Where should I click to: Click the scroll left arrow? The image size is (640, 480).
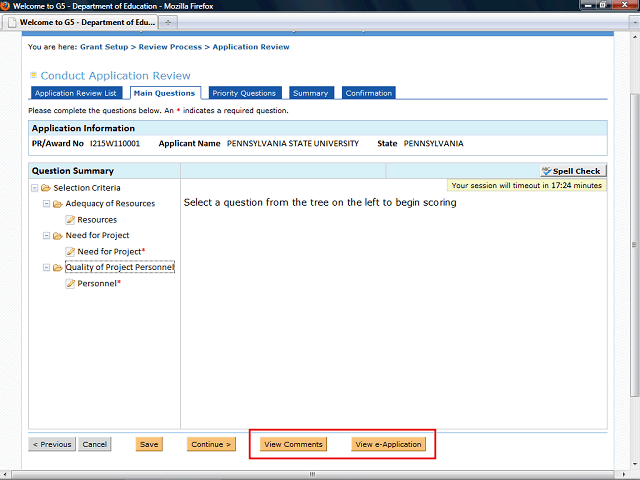click(x=5, y=475)
